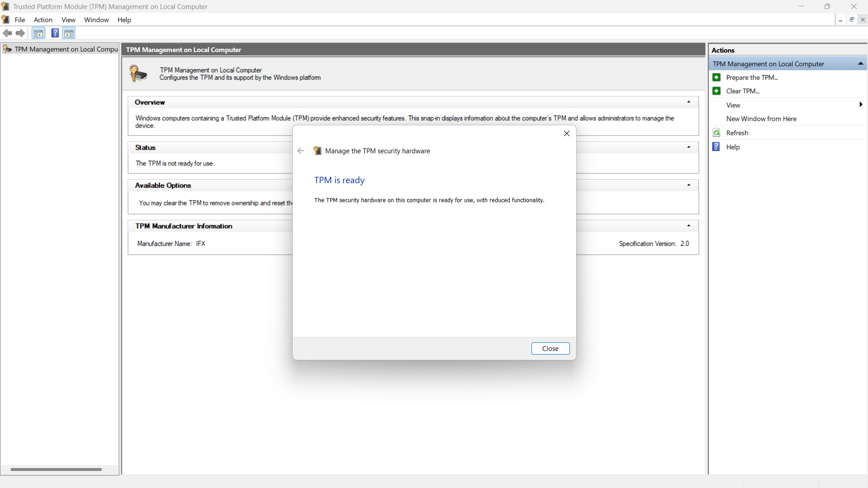Screen dimensions: 868x488
Task: Click the Help question-mark icon in Actions
Action: click(x=716, y=147)
